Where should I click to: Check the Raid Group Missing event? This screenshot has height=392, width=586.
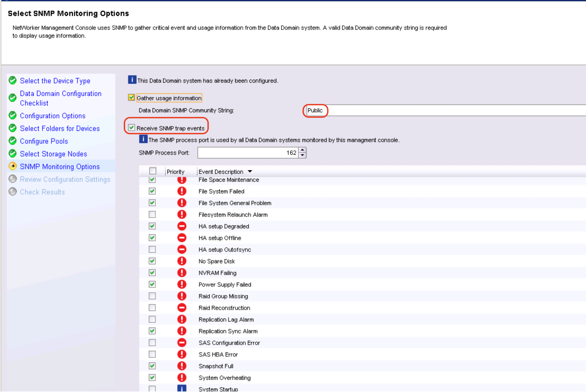tap(152, 296)
